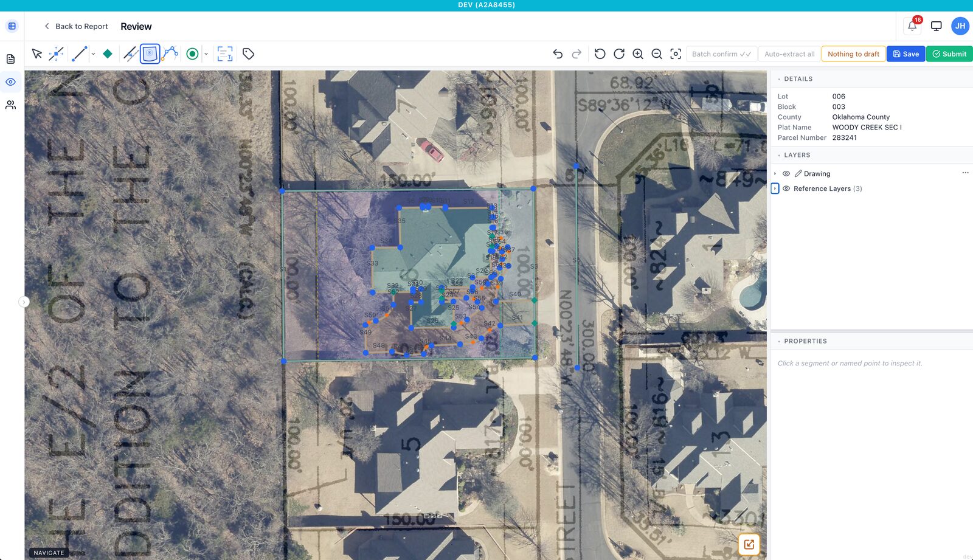
Task: Expand the collapsed left side panel
Action: click(x=24, y=302)
